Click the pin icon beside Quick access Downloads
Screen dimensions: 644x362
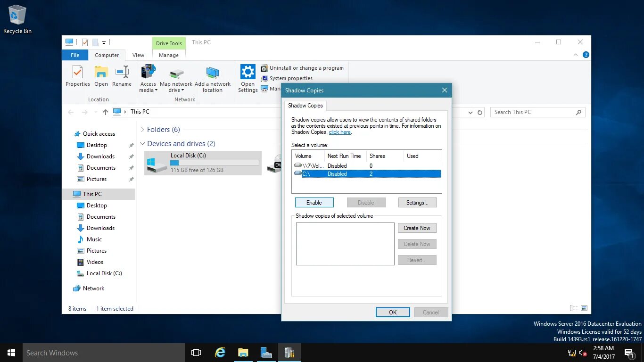(132, 156)
